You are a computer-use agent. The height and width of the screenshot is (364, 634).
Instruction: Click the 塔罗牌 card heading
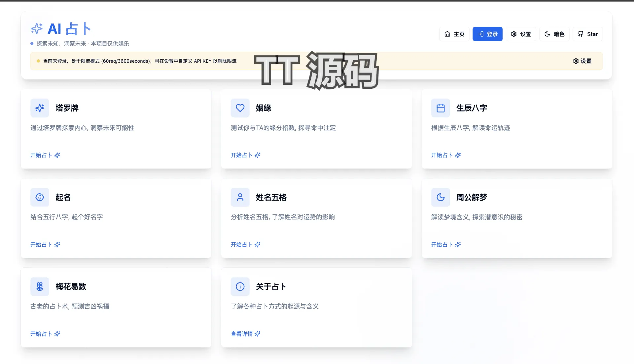[67, 108]
